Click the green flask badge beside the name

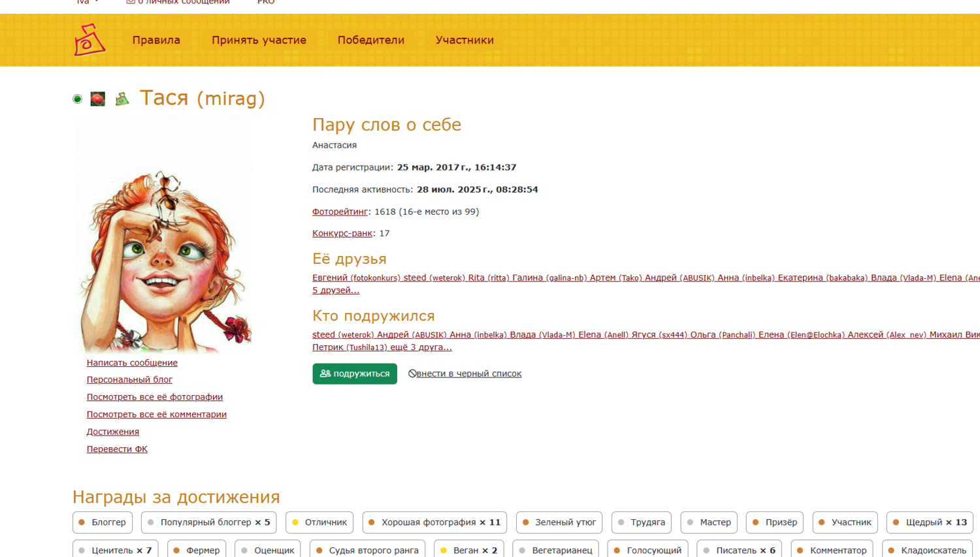122,99
